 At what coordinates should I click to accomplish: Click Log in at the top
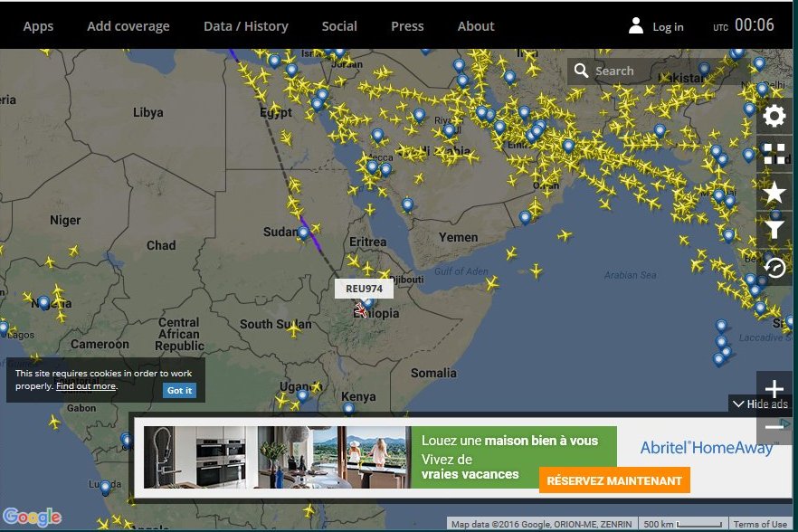tap(658, 26)
